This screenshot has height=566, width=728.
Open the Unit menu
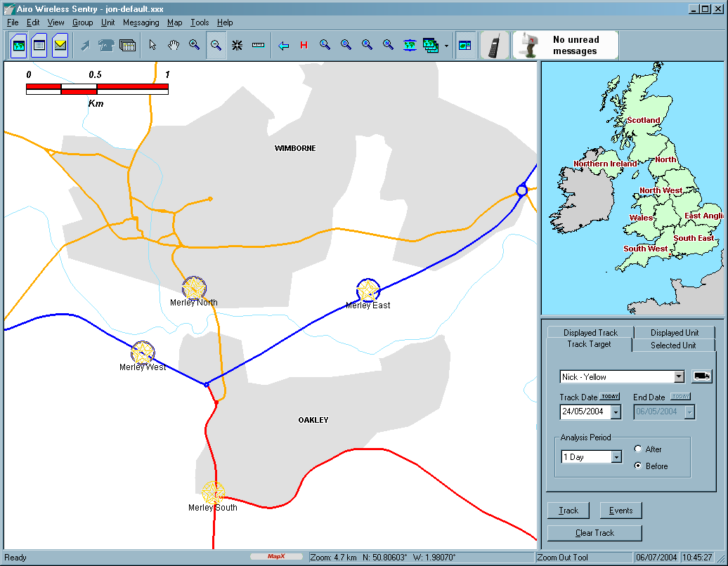pyautogui.click(x=108, y=22)
